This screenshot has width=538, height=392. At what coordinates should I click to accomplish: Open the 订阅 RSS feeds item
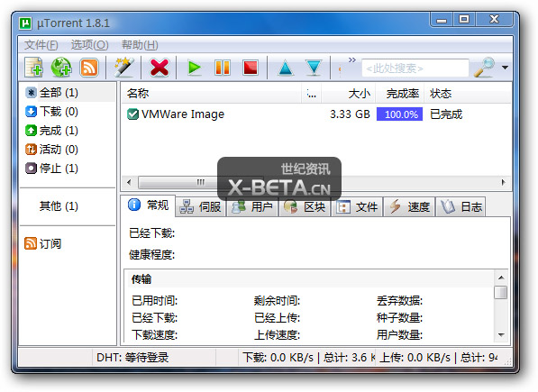[43, 243]
